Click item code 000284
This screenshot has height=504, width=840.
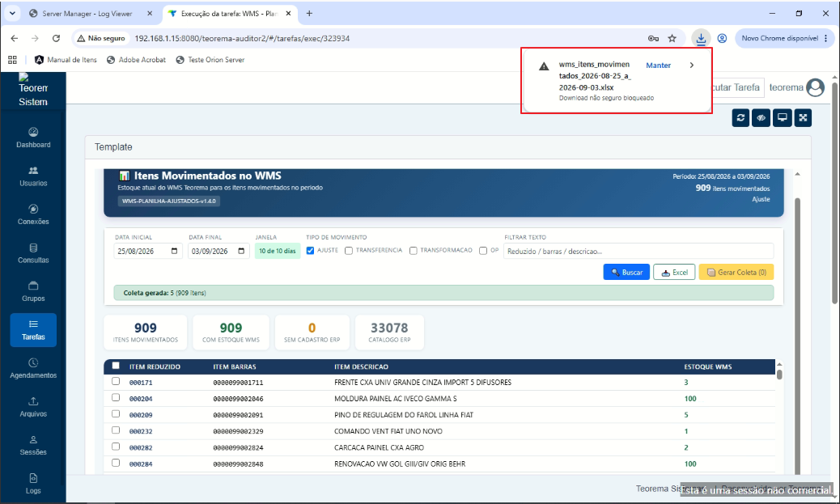click(141, 464)
